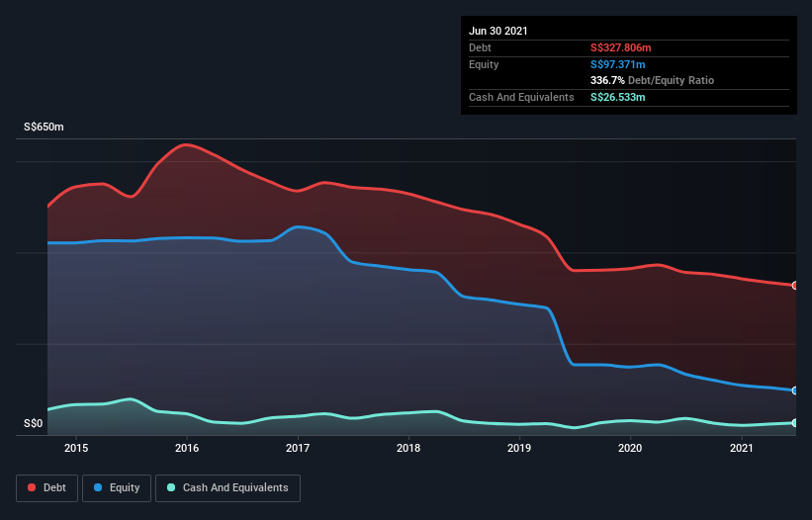The width and height of the screenshot is (812, 520).
Task: Toggle the Debt series legend button
Action: [x=47, y=488]
